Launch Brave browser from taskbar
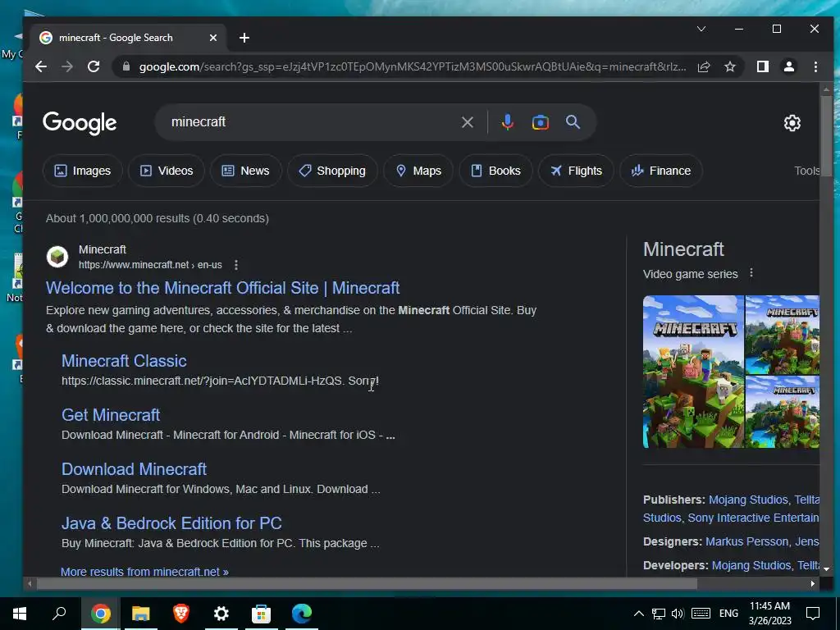This screenshot has width=840, height=630. [x=181, y=614]
